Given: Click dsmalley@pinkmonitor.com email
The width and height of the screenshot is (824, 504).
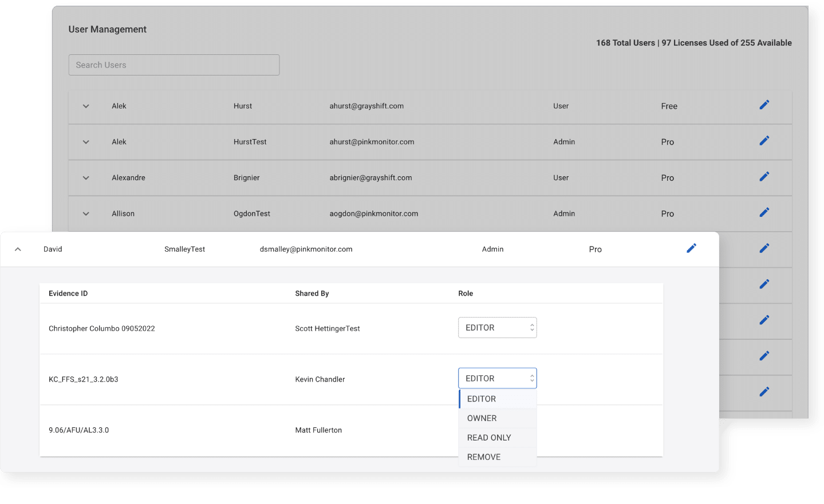Looking at the screenshot, I should tap(306, 249).
